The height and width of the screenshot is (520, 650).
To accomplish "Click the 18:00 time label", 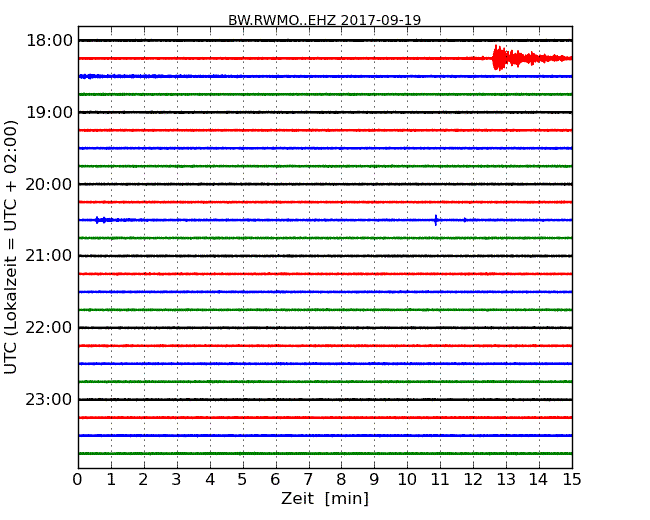I will pos(49,41).
